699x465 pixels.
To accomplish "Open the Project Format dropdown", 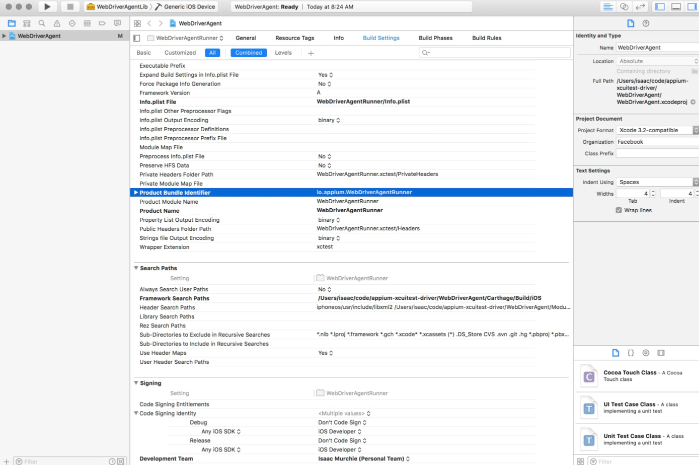I will pos(657,130).
